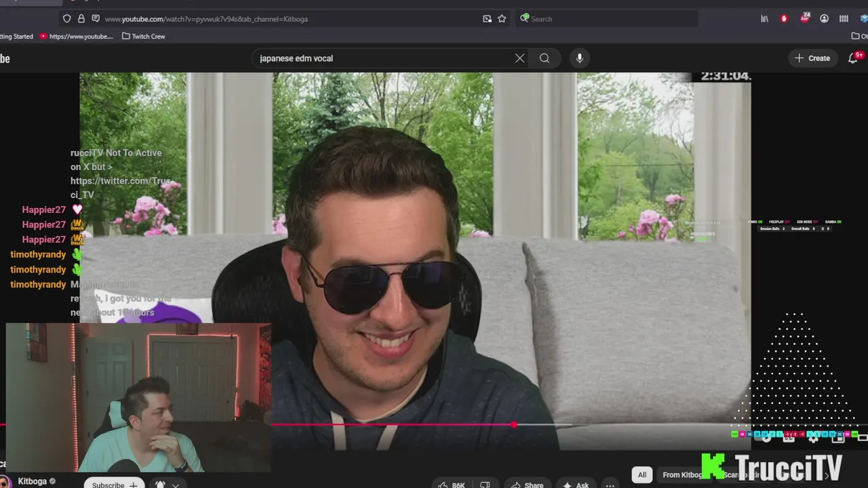Screen dimensions: 868x488
Task: Like the video with 86K likes
Action: coord(452,485)
